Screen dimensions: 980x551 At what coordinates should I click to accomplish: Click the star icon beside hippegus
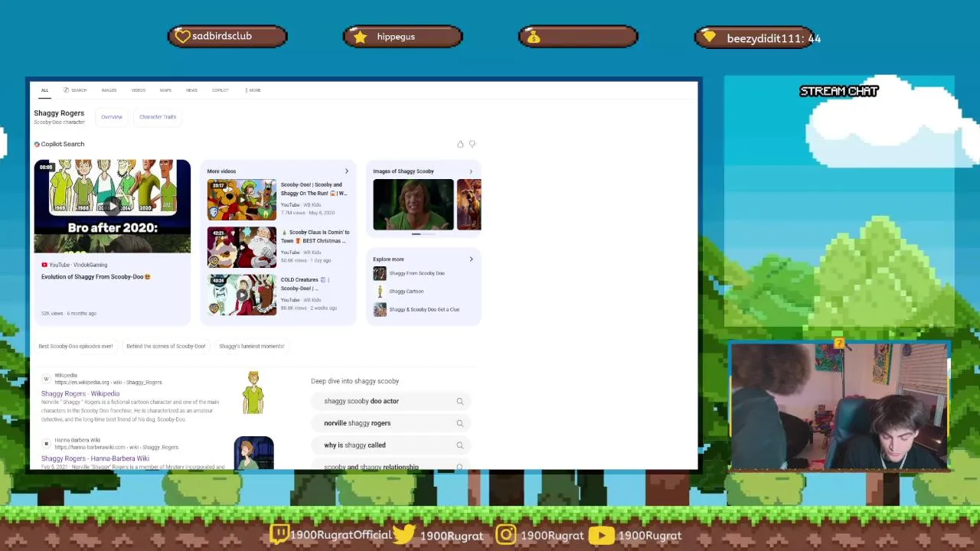click(361, 37)
